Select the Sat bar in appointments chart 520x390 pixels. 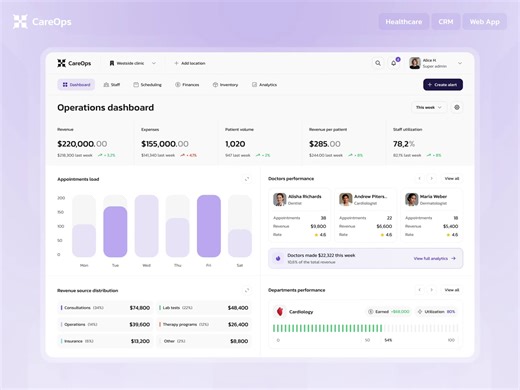(240, 243)
